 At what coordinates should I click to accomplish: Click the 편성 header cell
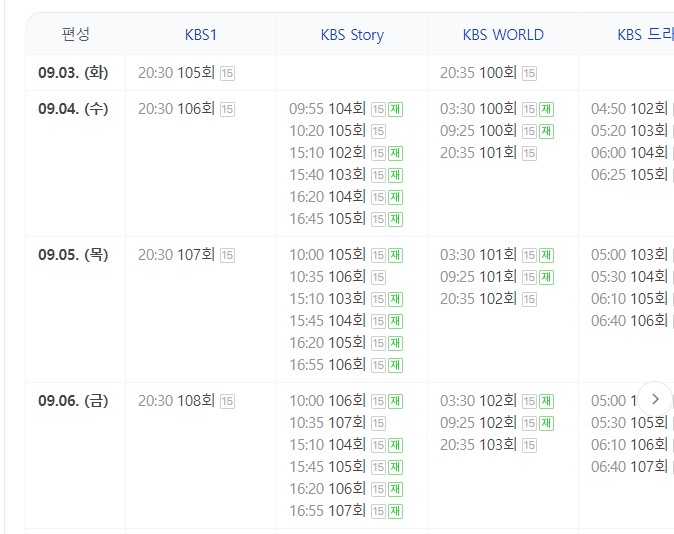coord(75,35)
